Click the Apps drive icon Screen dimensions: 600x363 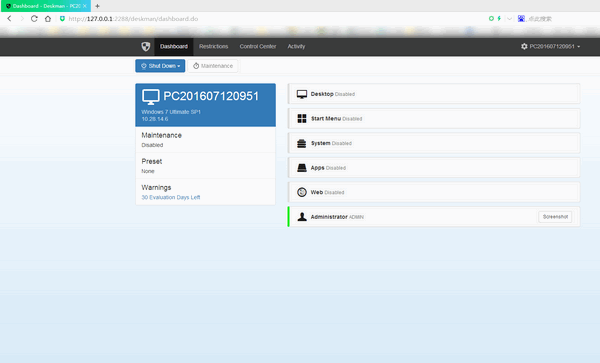(x=302, y=168)
